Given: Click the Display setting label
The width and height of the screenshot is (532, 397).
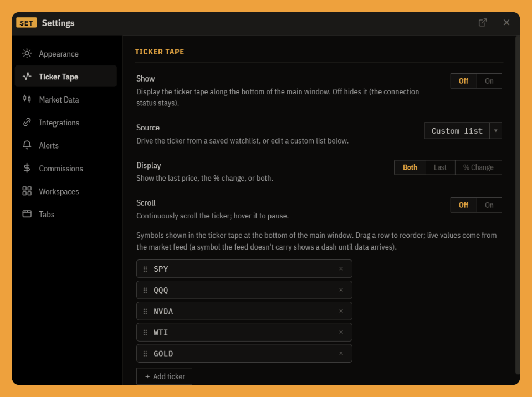Looking at the screenshot, I should tap(149, 165).
